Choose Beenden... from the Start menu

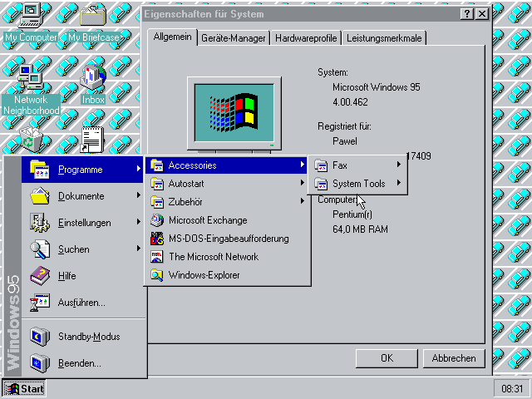tap(82, 363)
